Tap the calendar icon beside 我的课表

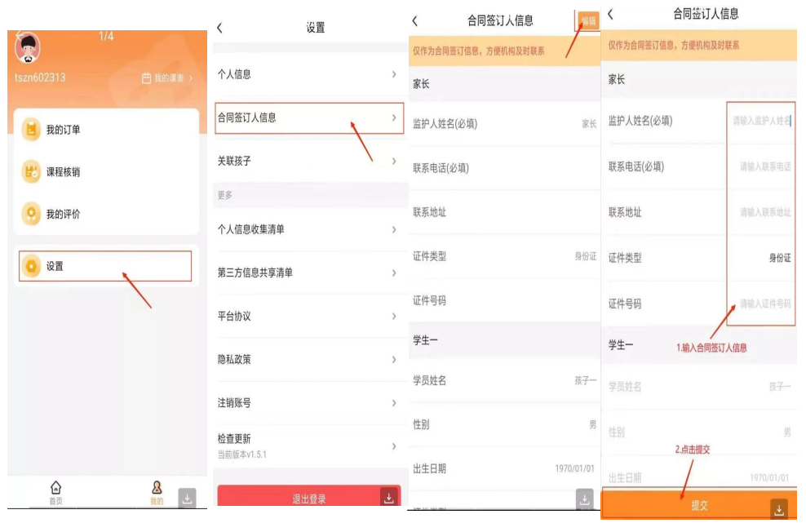tap(147, 78)
